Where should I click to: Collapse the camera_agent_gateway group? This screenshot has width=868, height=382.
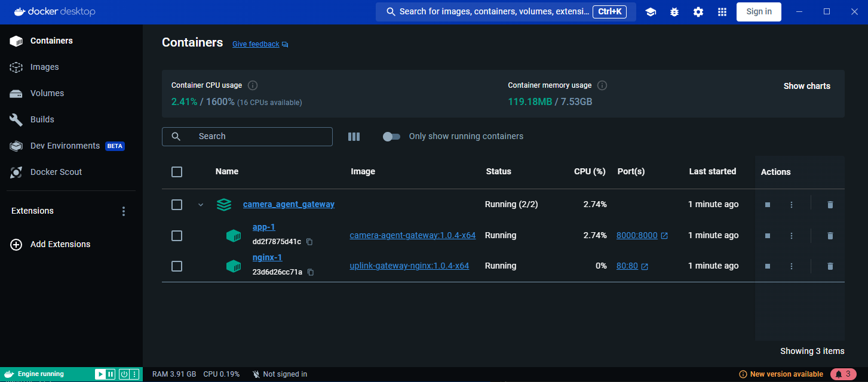(x=201, y=205)
